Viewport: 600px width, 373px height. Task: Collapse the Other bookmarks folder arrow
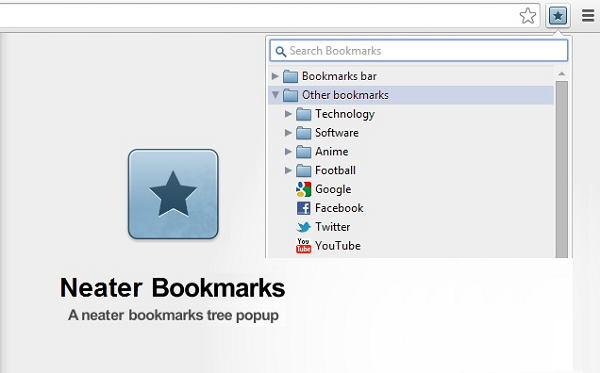(x=275, y=94)
